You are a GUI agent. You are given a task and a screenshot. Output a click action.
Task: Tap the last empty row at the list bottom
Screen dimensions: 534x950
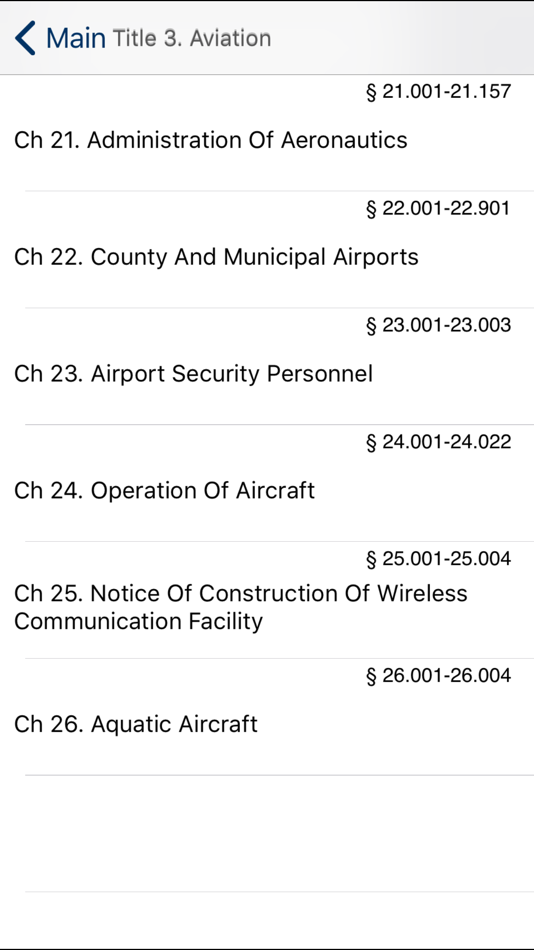click(267, 920)
